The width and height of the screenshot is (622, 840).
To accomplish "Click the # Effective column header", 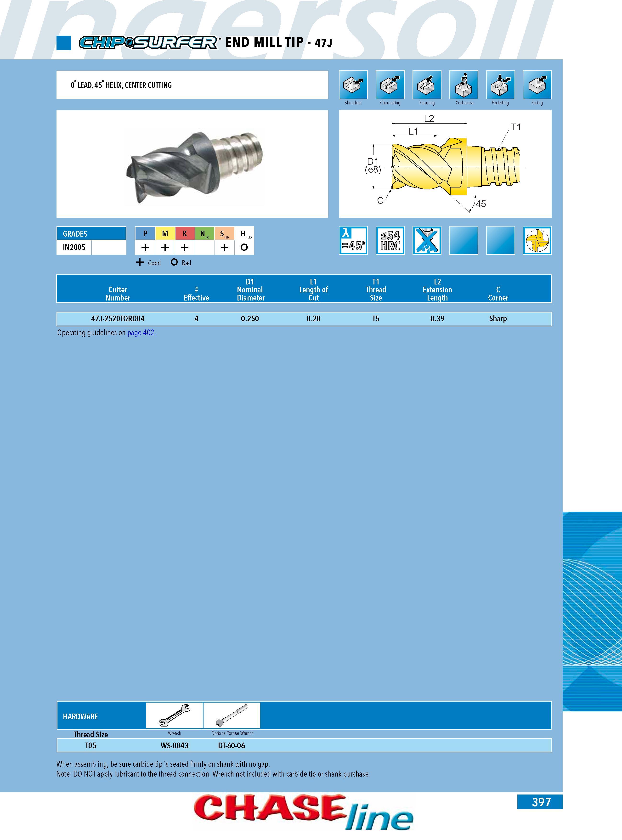I will tap(196, 294).
